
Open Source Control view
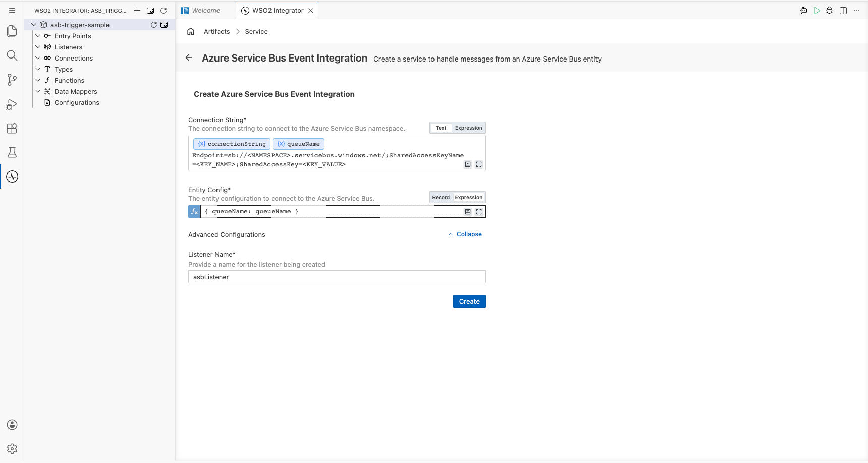[12, 80]
